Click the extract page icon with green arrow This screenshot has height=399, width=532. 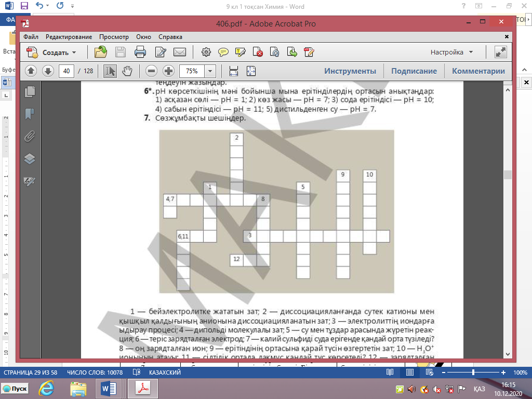[x=292, y=52]
